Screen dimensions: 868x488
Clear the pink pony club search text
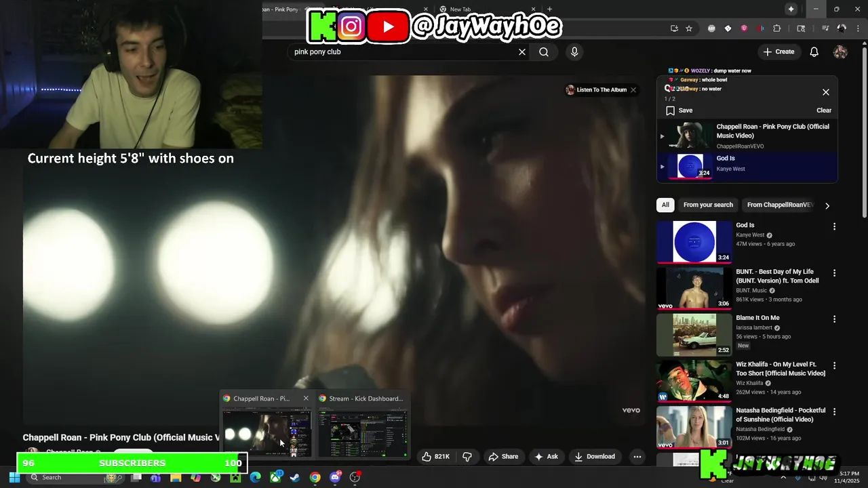click(522, 52)
